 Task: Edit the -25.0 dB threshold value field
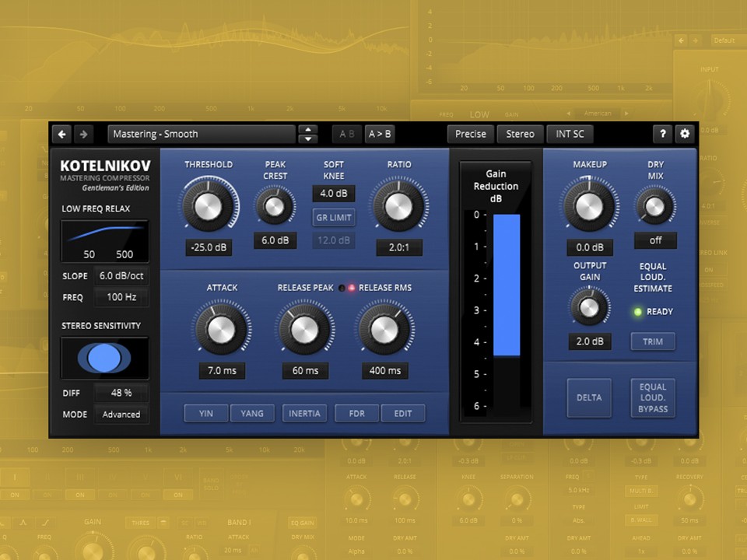point(209,247)
